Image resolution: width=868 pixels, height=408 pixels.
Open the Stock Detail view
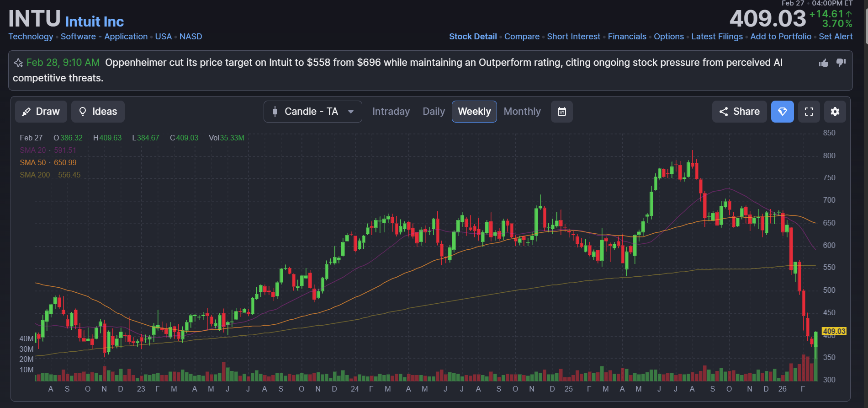(473, 37)
